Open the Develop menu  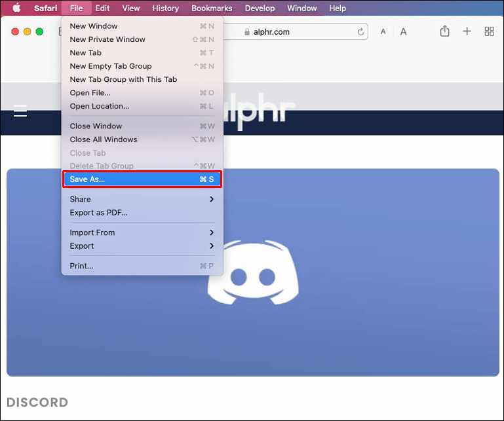260,8
